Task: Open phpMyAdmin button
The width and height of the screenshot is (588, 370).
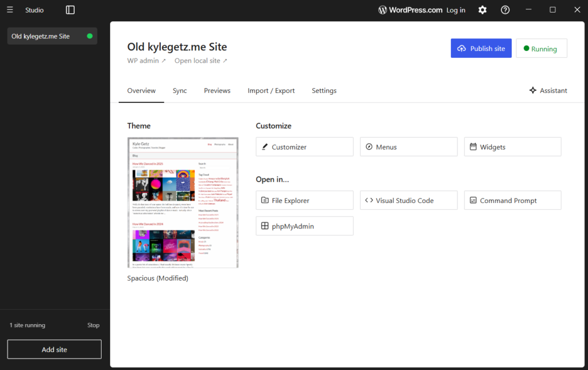Action: click(x=304, y=226)
